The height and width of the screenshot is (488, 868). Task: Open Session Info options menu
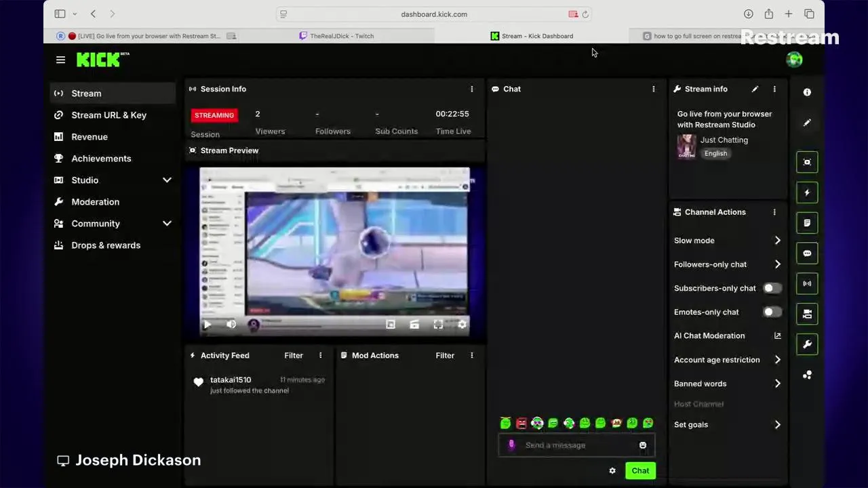coord(472,89)
